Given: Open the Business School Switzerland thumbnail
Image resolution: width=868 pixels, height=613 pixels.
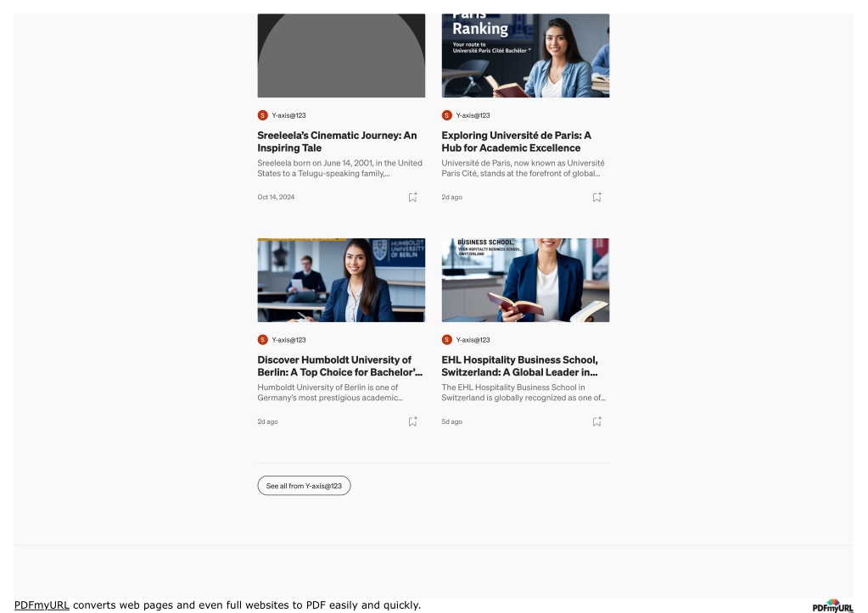Looking at the screenshot, I should pos(525,280).
